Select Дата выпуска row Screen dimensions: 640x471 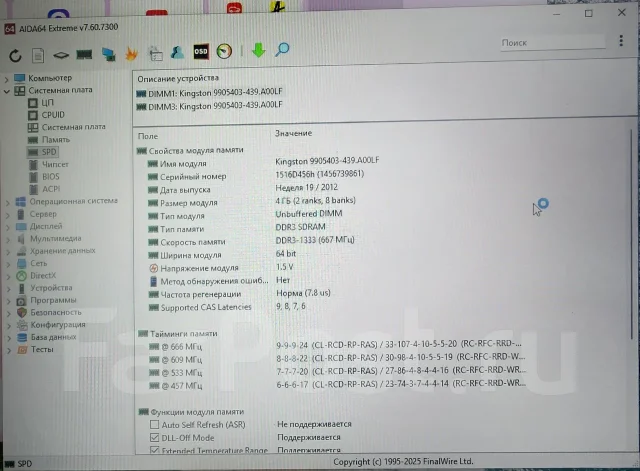click(x=243, y=189)
